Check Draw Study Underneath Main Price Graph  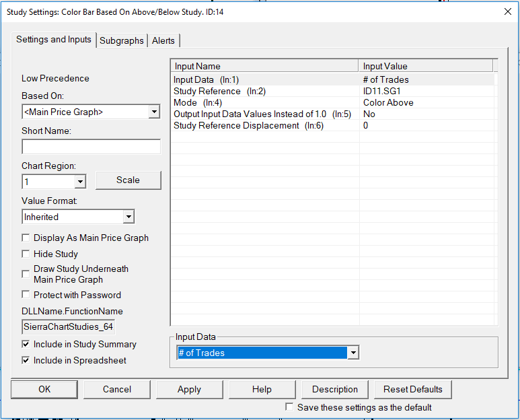tap(26, 274)
